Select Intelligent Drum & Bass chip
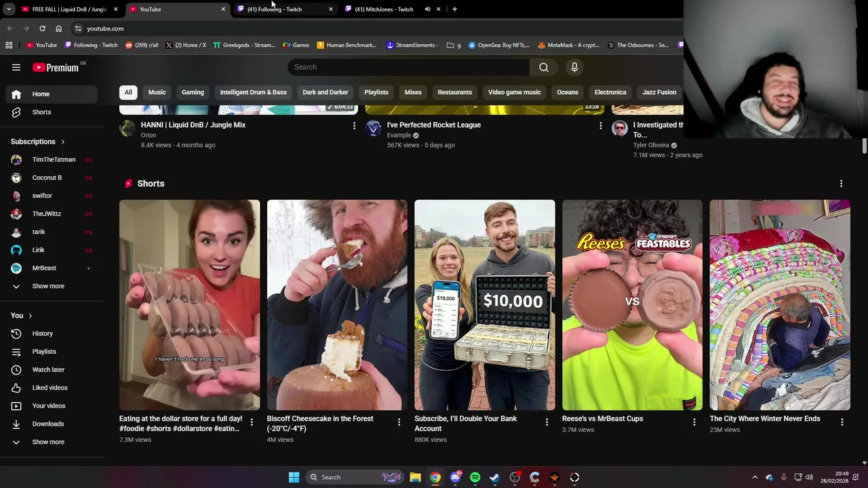Image resolution: width=868 pixels, height=488 pixels. coord(253,92)
